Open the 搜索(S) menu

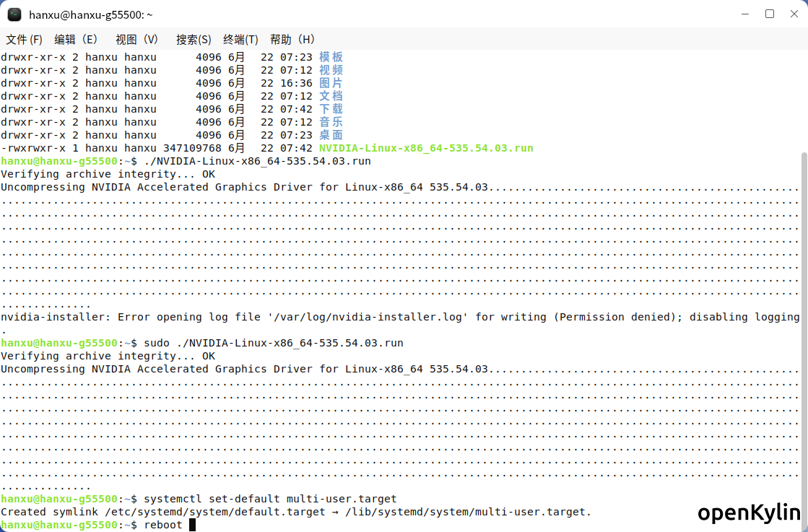pos(194,40)
